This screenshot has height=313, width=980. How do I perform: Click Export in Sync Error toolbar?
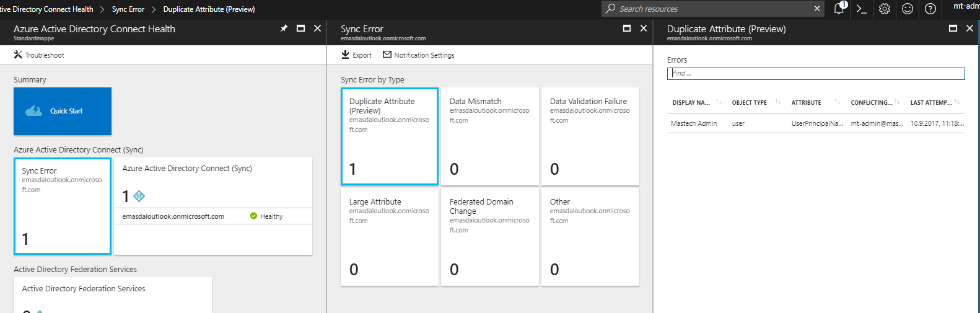pyautogui.click(x=357, y=55)
